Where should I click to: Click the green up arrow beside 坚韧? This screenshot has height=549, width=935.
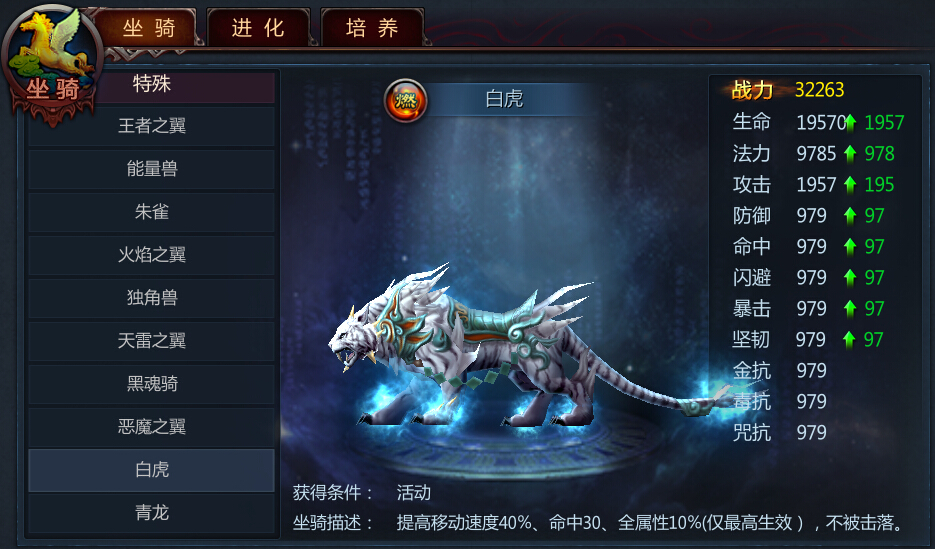(849, 340)
